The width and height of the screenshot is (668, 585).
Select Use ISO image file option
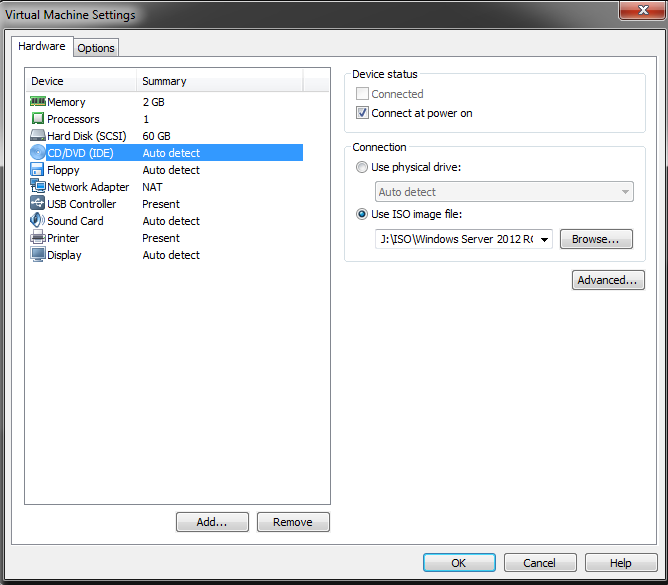pyautogui.click(x=362, y=214)
